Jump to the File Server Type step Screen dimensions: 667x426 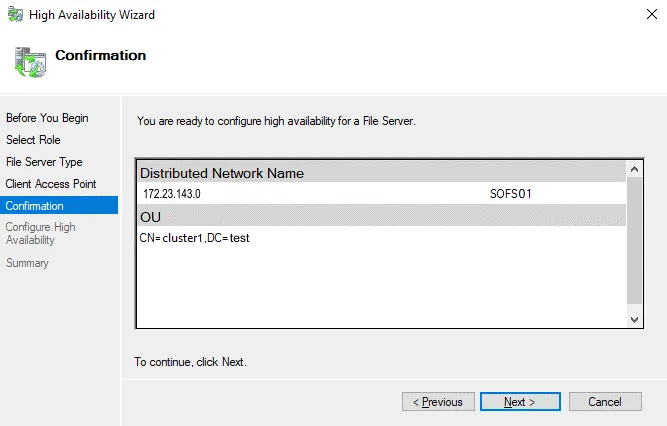point(44,162)
